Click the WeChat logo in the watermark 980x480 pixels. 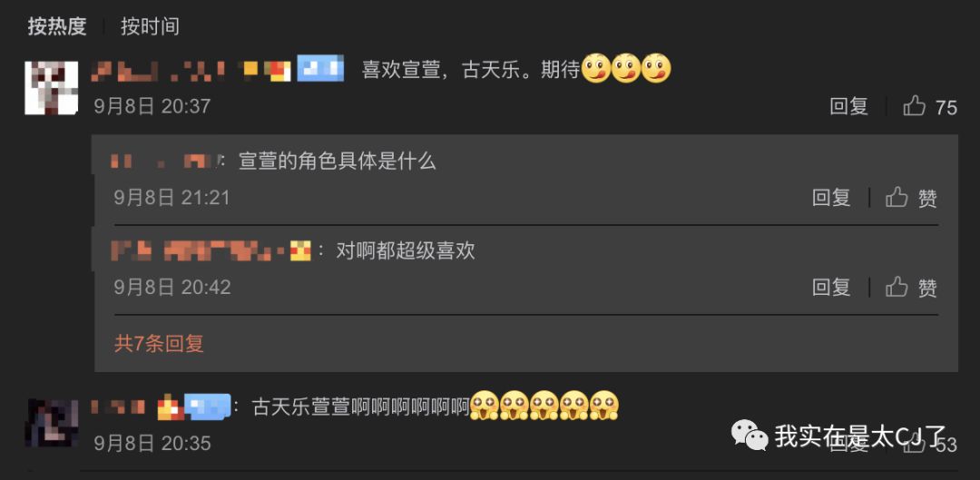tap(750, 435)
